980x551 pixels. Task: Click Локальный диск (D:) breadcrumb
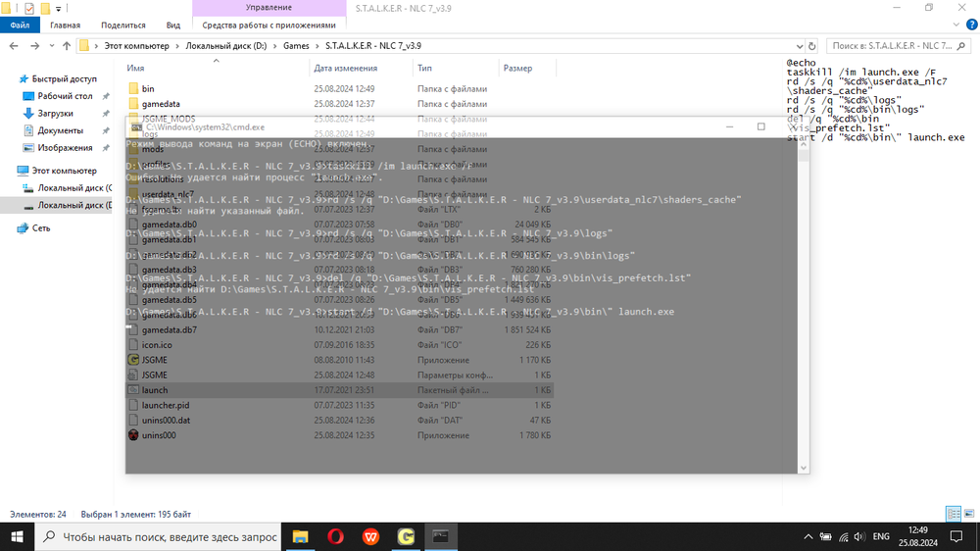[225, 46]
